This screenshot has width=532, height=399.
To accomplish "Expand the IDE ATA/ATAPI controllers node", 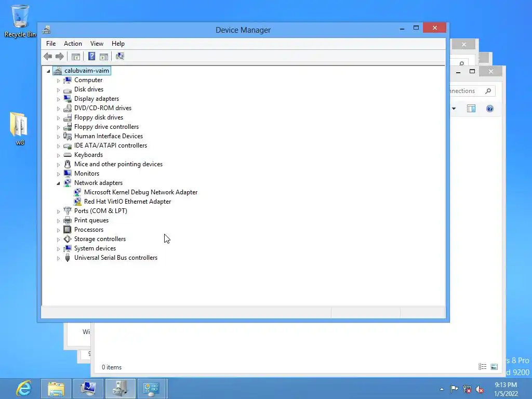I will (x=58, y=146).
